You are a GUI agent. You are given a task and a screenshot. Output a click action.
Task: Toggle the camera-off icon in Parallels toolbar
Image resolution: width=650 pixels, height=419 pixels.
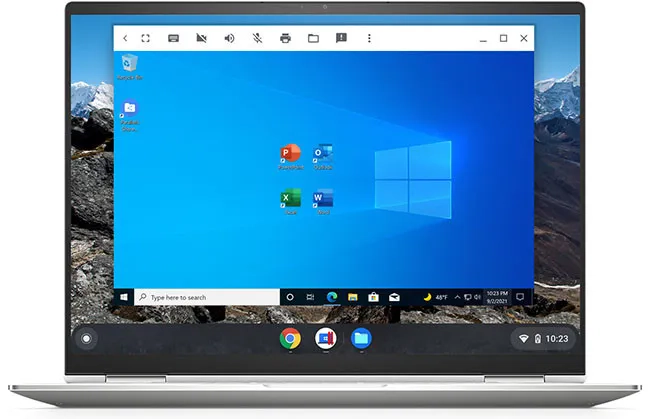pyautogui.click(x=201, y=38)
